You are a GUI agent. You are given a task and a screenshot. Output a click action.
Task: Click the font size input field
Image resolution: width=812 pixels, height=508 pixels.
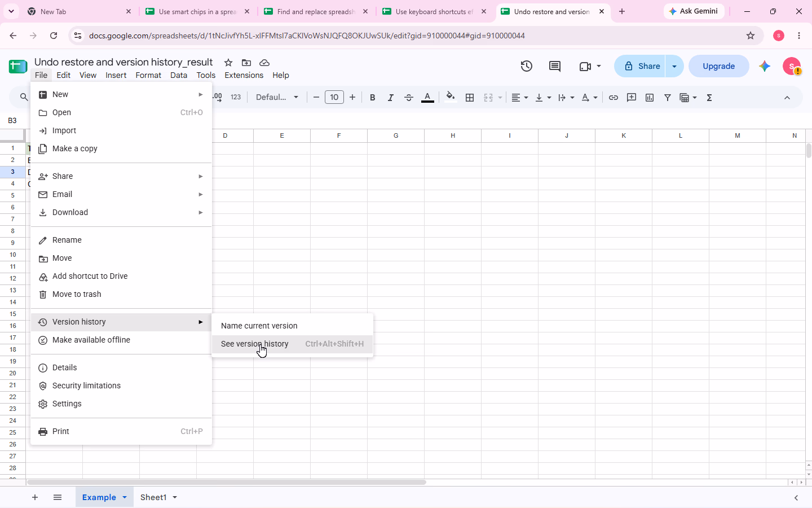pos(334,98)
